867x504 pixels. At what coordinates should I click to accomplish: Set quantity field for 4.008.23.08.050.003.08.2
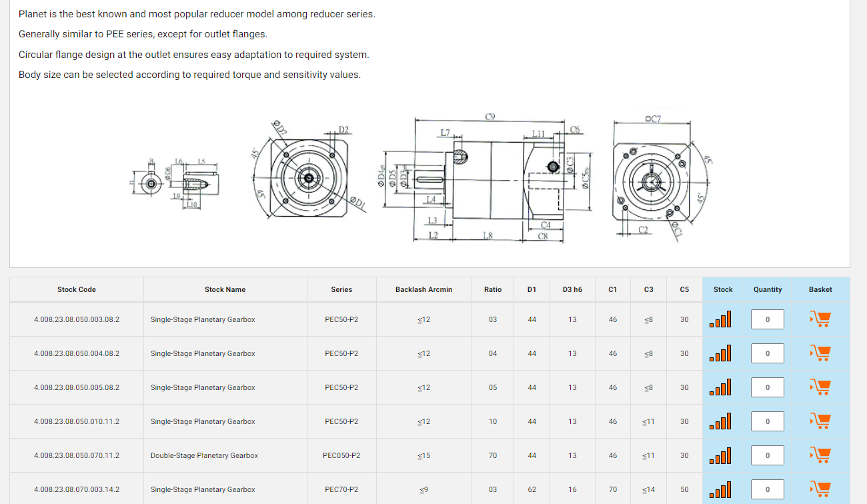tap(768, 319)
